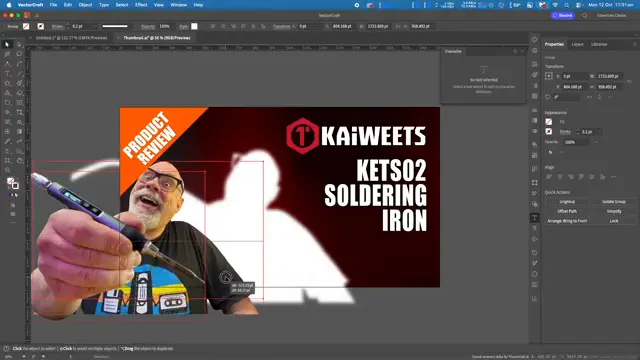Click Arrange: Bring to Front button
The width and height of the screenshot is (640, 360).
(x=567, y=221)
